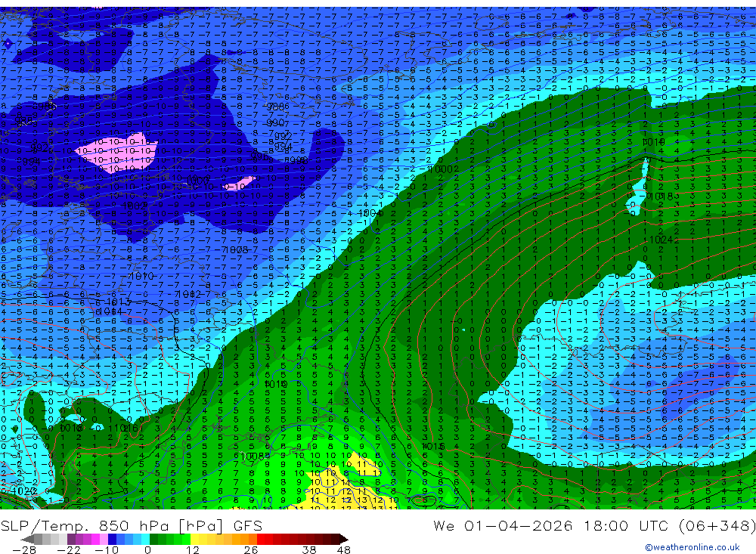Open the weatheronline.co.uk copyright link

click(692, 547)
